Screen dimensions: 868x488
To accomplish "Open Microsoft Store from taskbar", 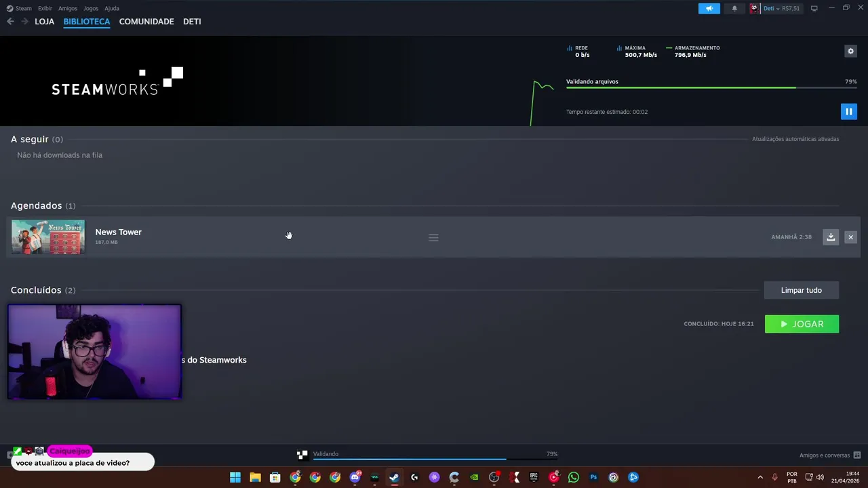I will coord(275,477).
